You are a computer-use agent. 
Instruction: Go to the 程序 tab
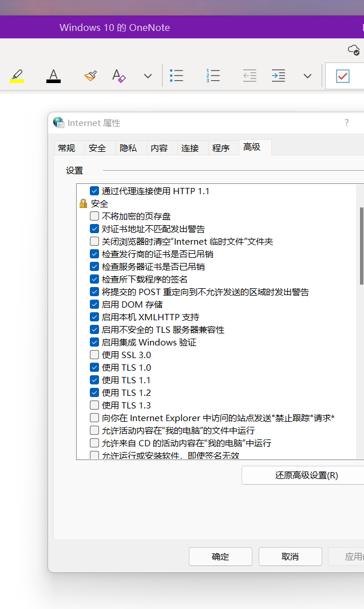point(221,148)
